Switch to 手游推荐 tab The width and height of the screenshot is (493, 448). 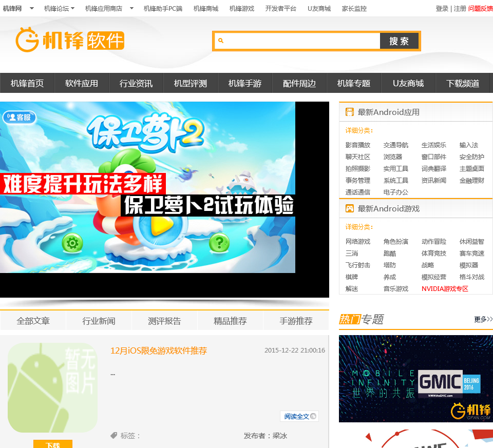[x=296, y=320]
